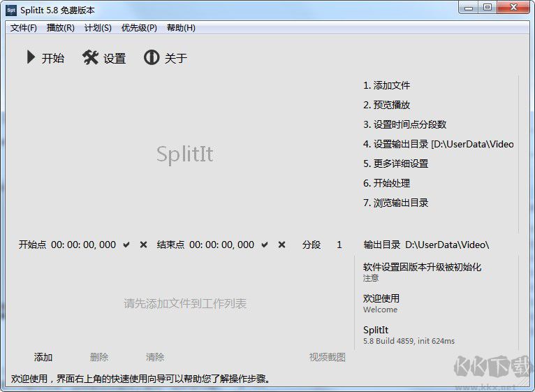The height and width of the screenshot is (392, 535).
Task: Click the 视频截图 button
Action: pyautogui.click(x=327, y=357)
